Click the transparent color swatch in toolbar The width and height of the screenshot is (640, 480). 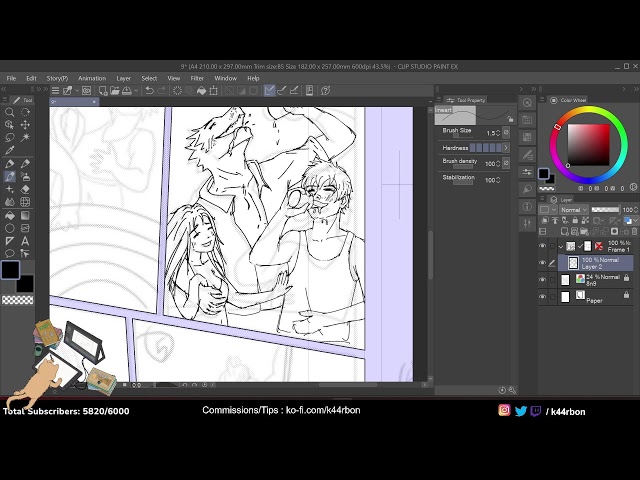(x=18, y=300)
